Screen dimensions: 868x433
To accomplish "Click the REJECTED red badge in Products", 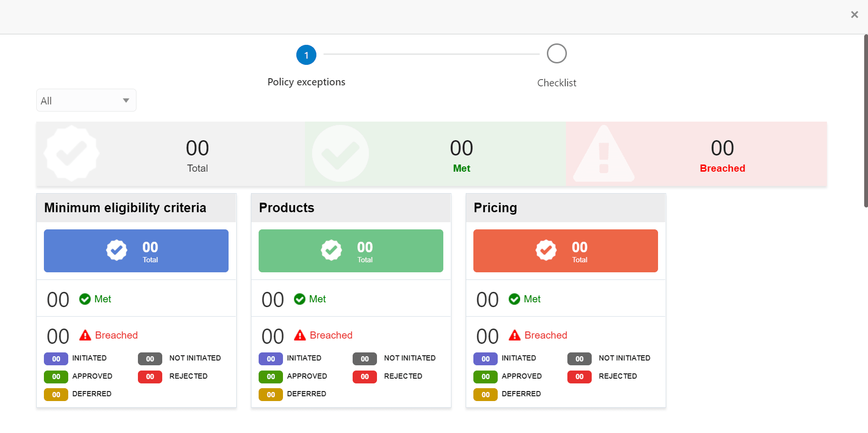I will click(365, 377).
